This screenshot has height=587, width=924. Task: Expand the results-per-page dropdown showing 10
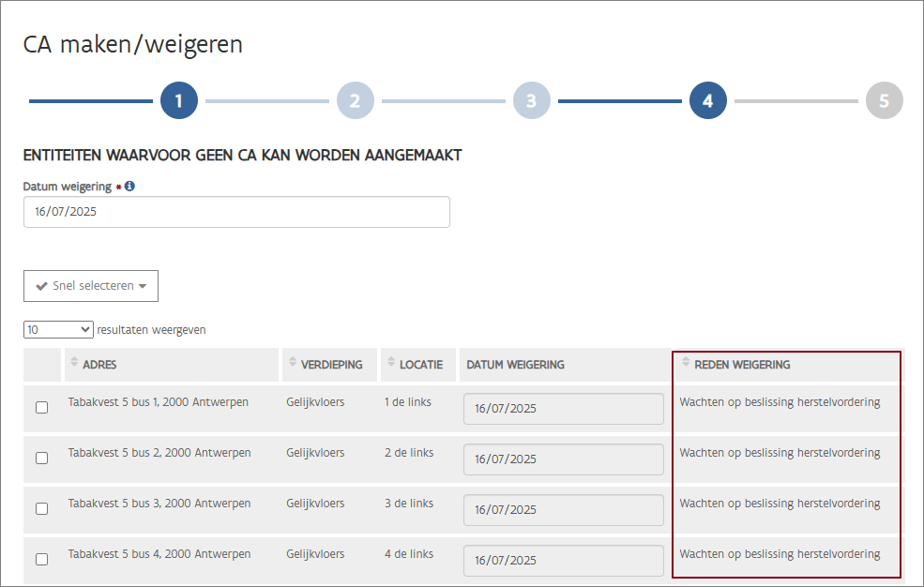(x=58, y=330)
